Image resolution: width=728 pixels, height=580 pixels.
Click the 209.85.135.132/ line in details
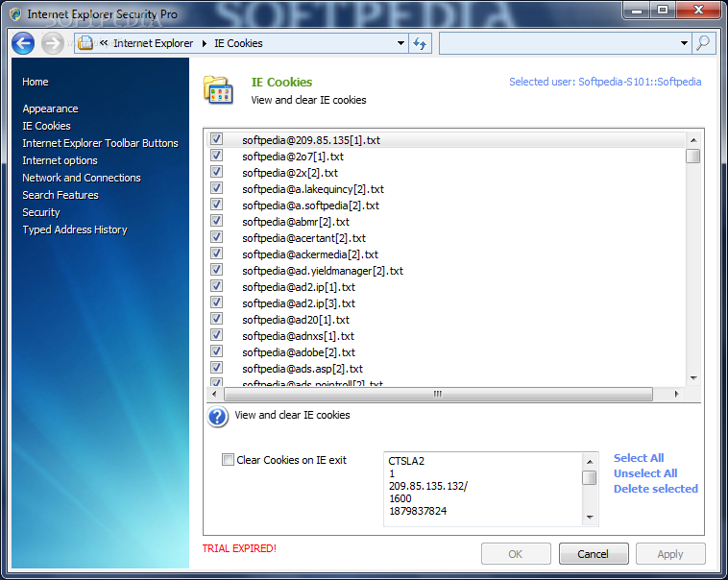coord(428,486)
